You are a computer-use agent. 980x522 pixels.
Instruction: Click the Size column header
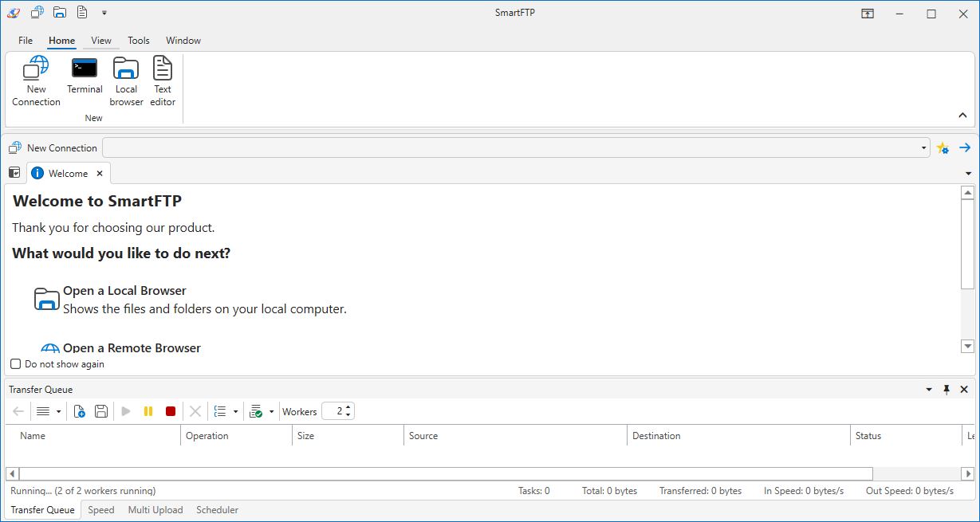pyautogui.click(x=348, y=436)
